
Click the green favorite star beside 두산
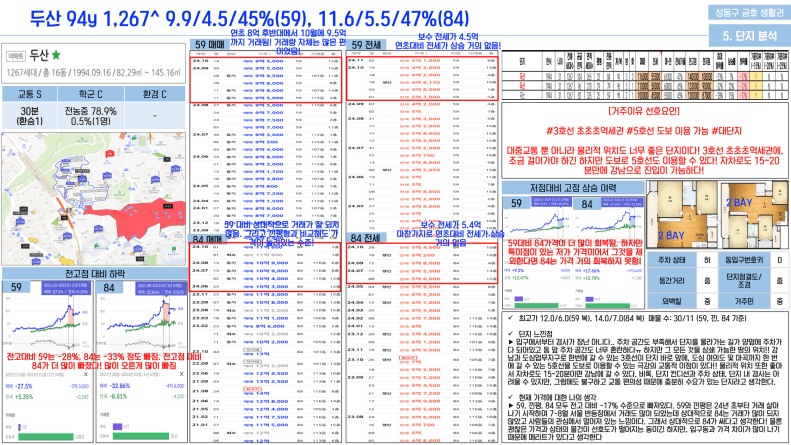[56, 54]
